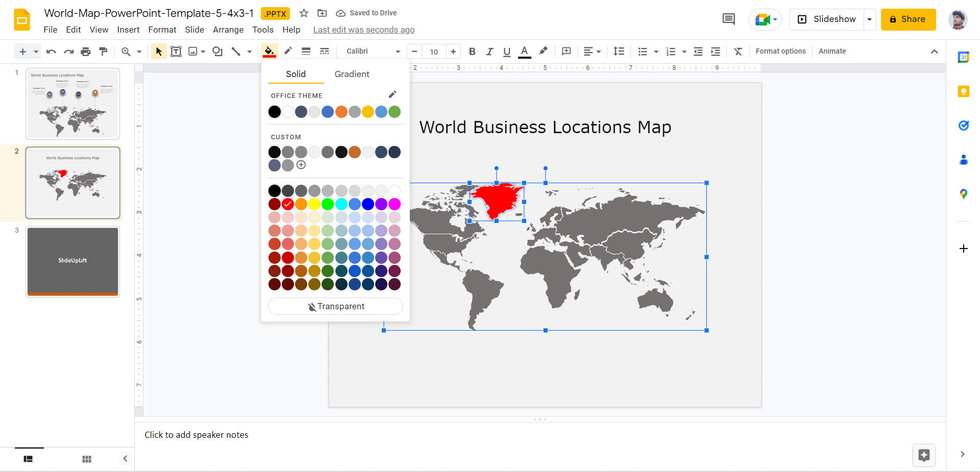Select the line drawing tool

coord(236,51)
